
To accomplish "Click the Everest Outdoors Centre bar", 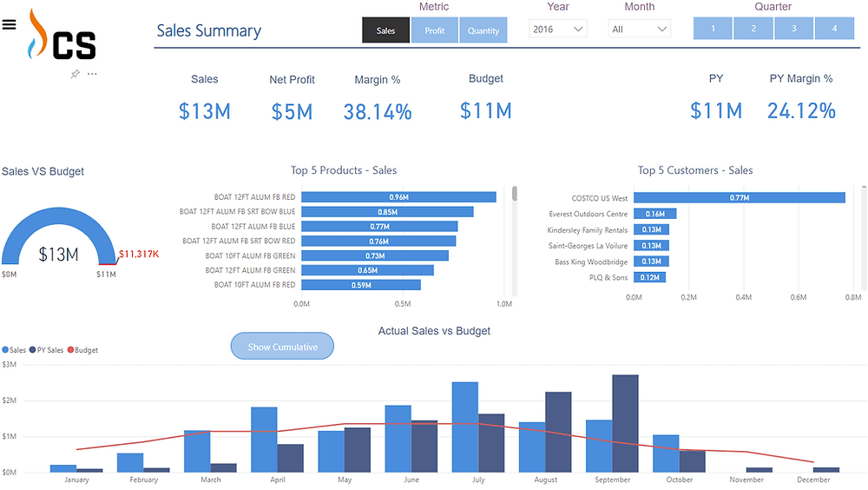I will tap(655, 214).
